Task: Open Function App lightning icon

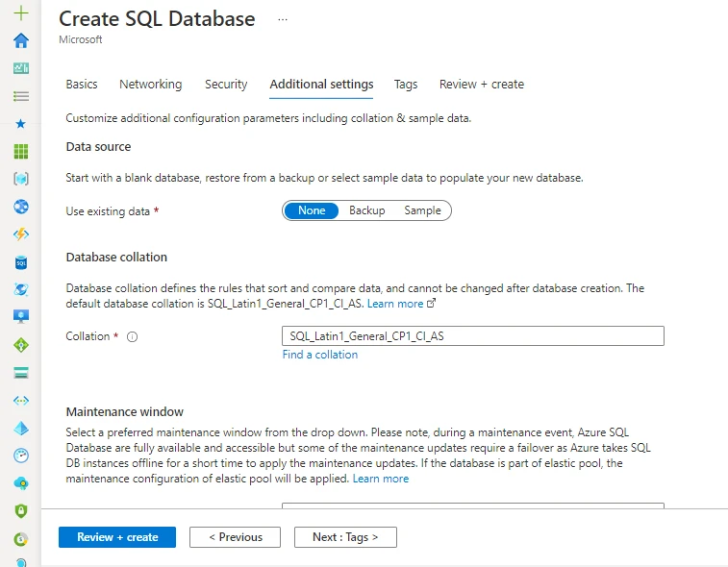Action: click(x=21, y=234)
